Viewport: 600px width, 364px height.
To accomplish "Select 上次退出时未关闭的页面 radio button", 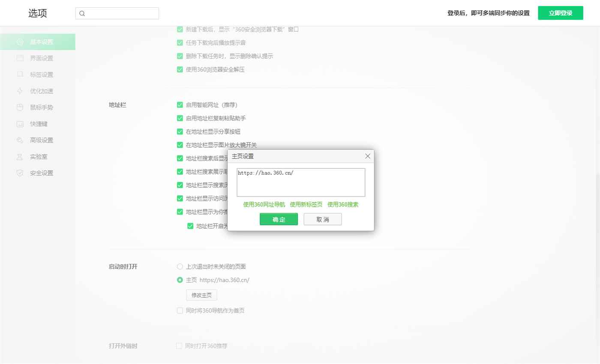I will 180,266.
